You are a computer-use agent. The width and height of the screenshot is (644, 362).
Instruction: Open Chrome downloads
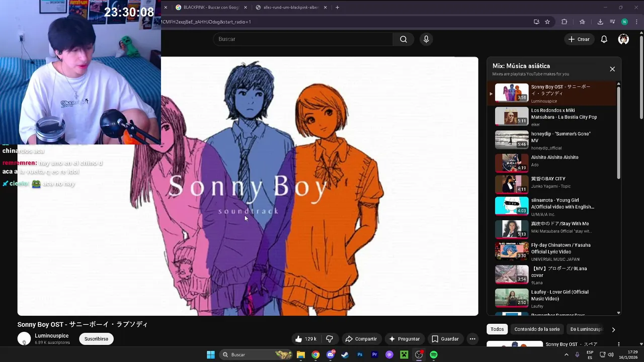pyautogui.click(x=600, y=22)
